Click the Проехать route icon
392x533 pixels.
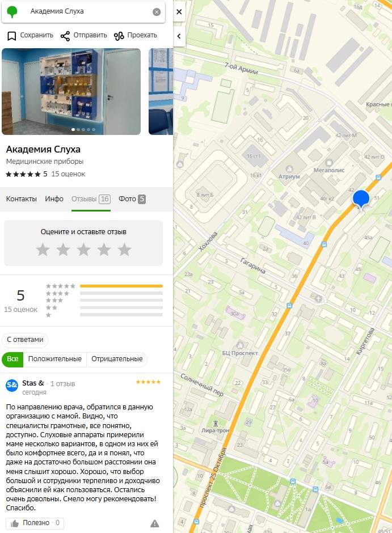pos(119,36)
